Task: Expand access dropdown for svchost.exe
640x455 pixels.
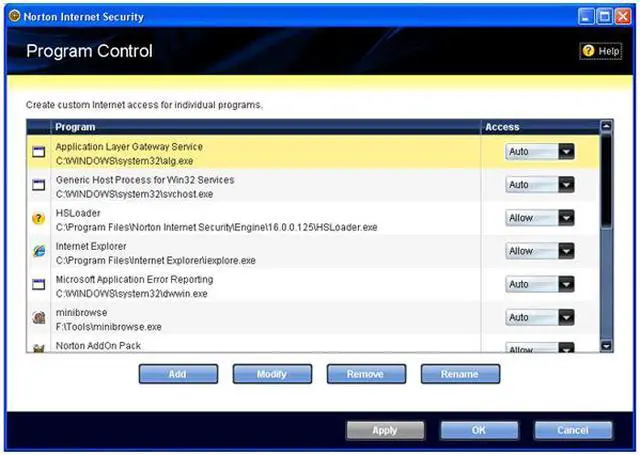Action: coord(566,185)
